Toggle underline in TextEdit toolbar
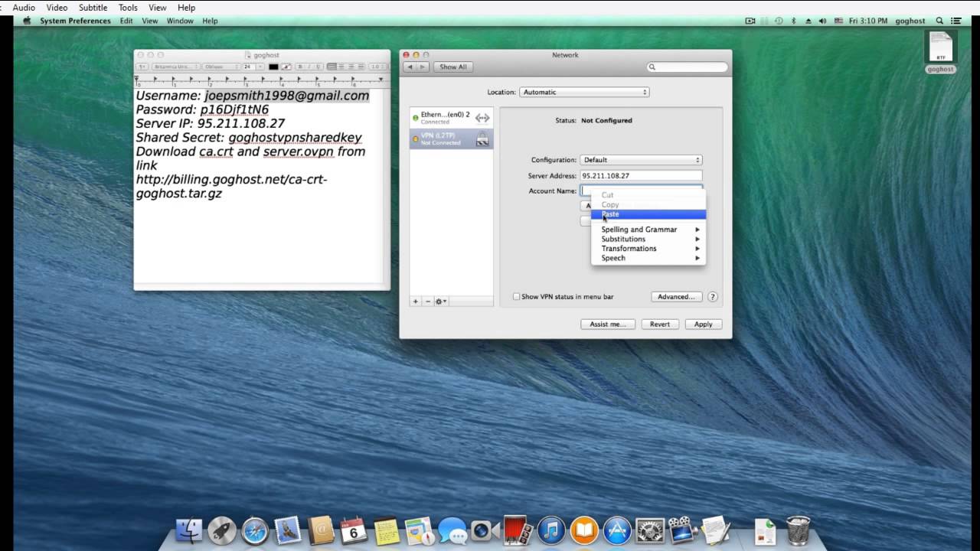The image size is (980, 551). (318, 67)
